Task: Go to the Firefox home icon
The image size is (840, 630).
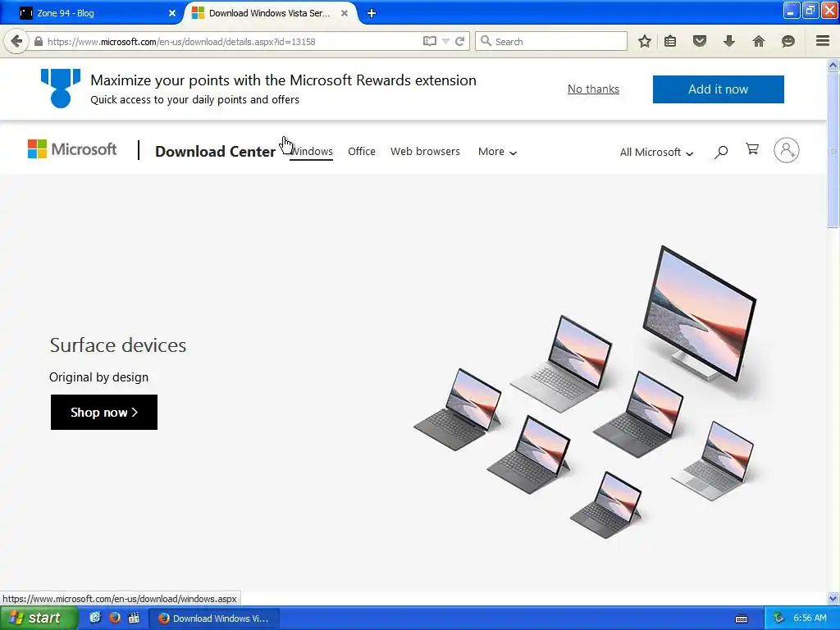Action: 759,41
